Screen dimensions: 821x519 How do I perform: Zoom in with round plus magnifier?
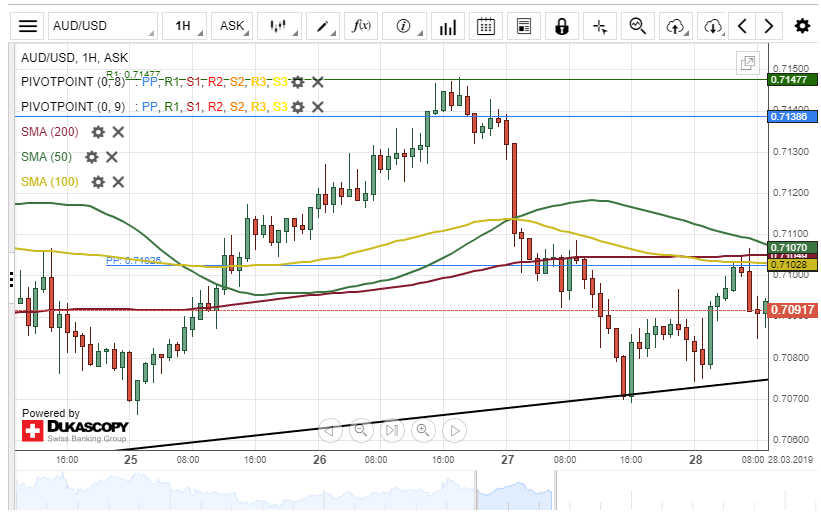tap(423, 430)
